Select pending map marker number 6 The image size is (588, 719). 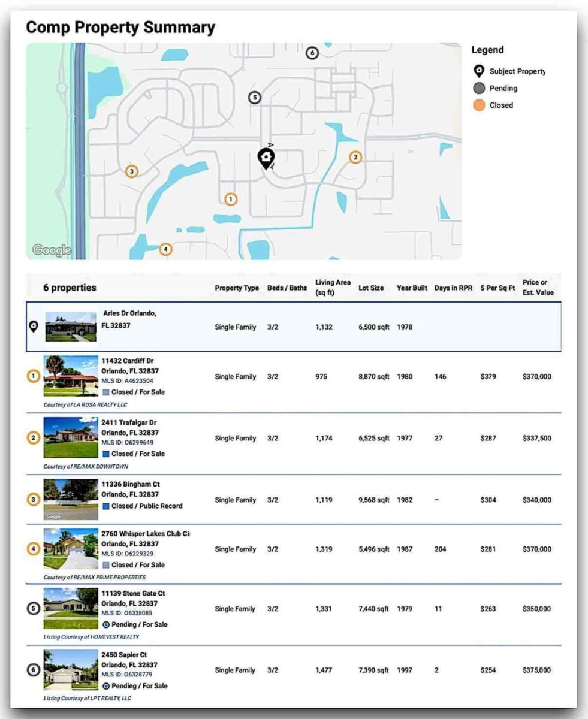pyautogui.click(x=312, y=53)
